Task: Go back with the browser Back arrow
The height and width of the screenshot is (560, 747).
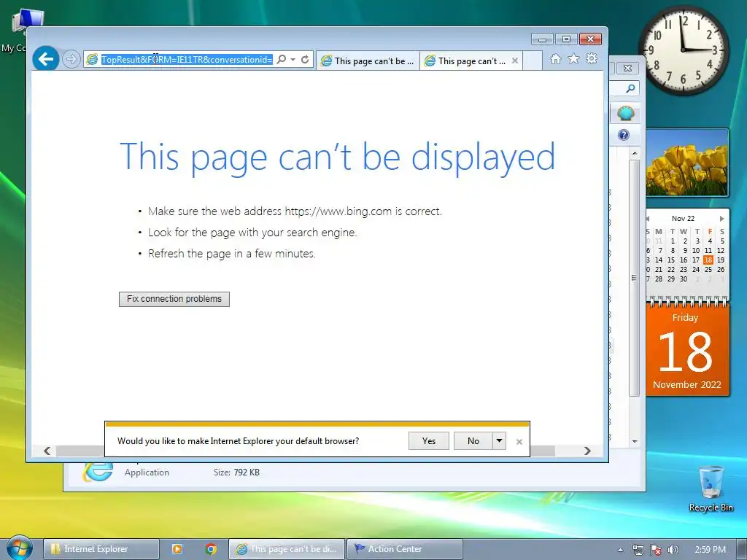Action: pos(46,59)
